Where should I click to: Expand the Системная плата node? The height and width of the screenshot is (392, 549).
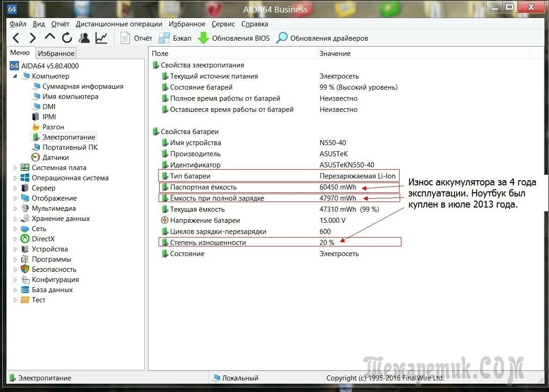pos(15,168)
